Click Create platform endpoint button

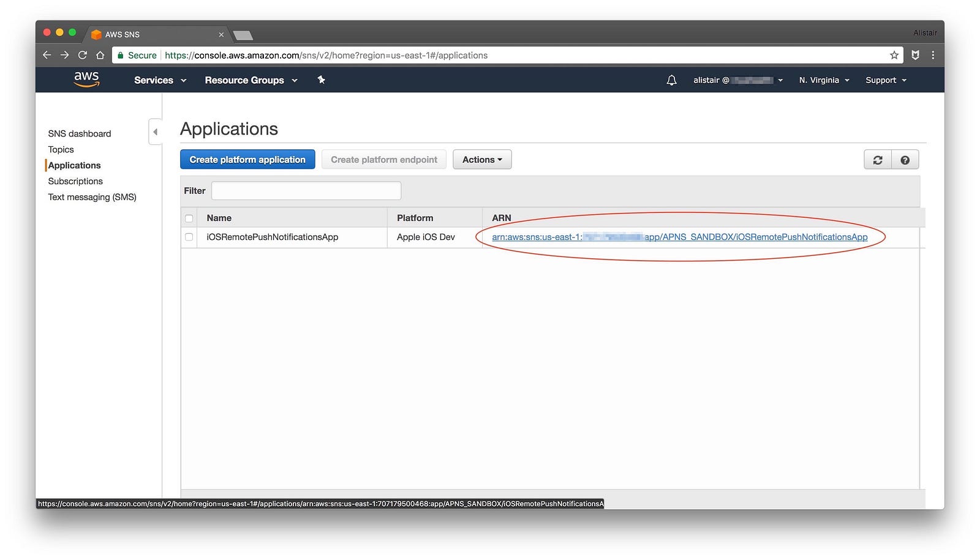click(x=384, y=160)
